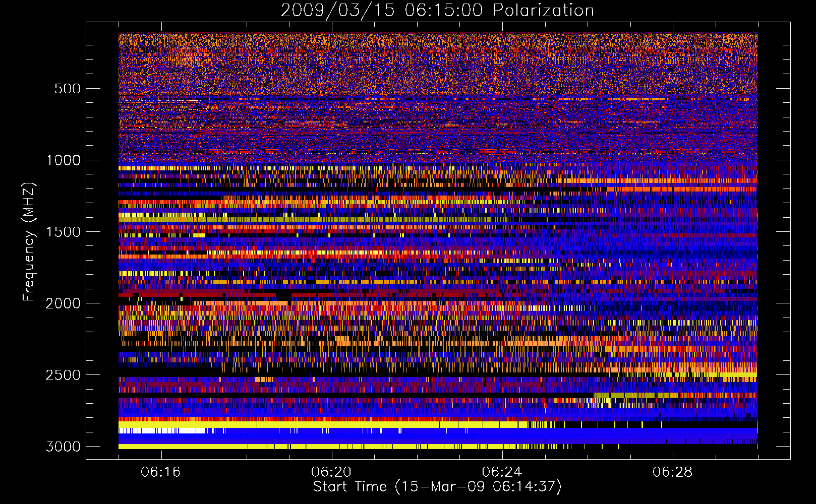Click the 06:16 time tick label
This screenshot has height=504, width=816.
click(161, 472)
